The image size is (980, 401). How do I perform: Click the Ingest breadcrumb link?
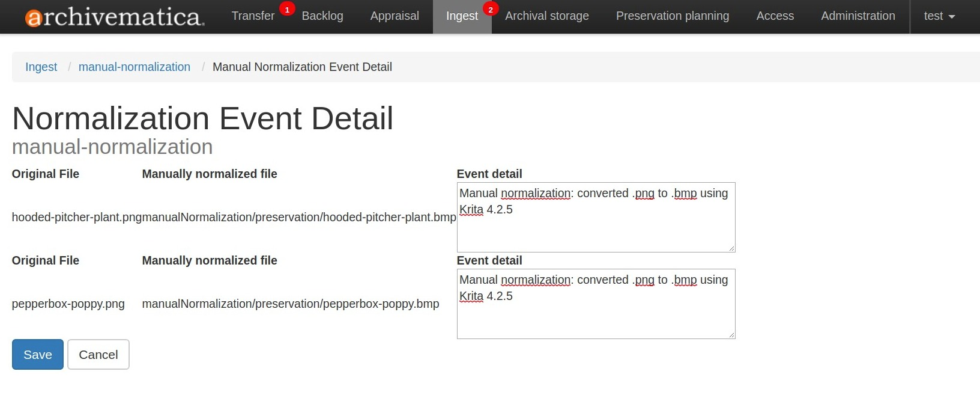[x=41, y=67]
